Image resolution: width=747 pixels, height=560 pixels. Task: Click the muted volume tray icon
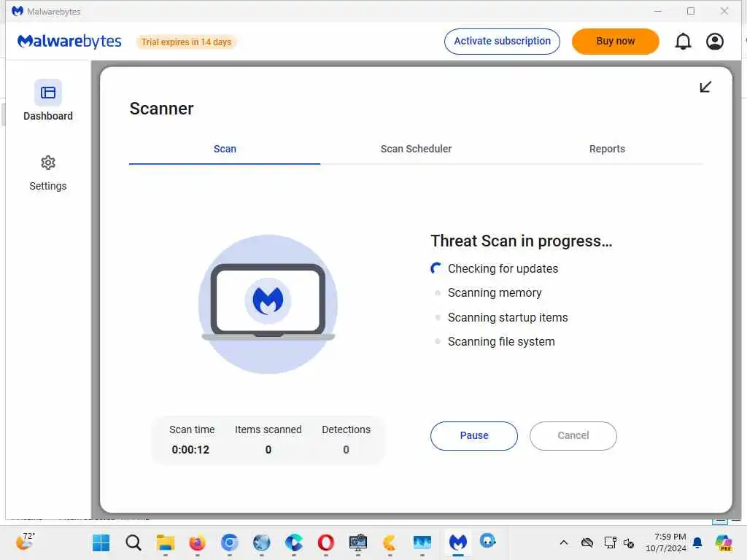(629, 542)
